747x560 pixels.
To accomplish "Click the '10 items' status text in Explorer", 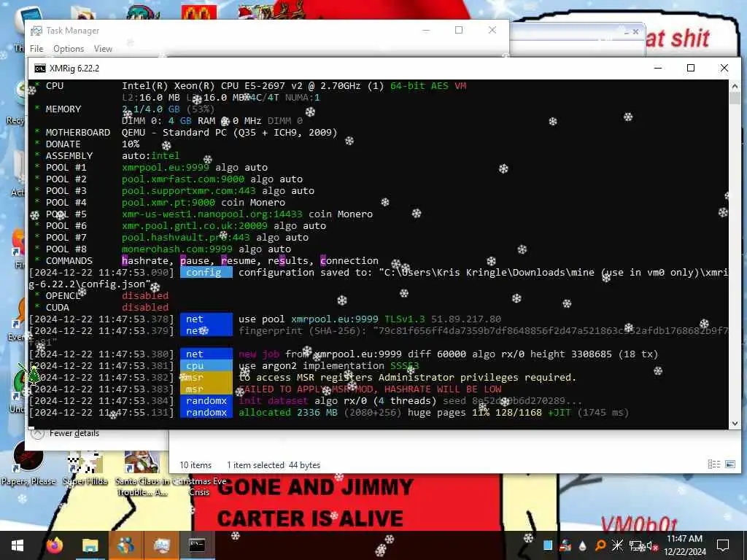I will (x=196, y=464).
